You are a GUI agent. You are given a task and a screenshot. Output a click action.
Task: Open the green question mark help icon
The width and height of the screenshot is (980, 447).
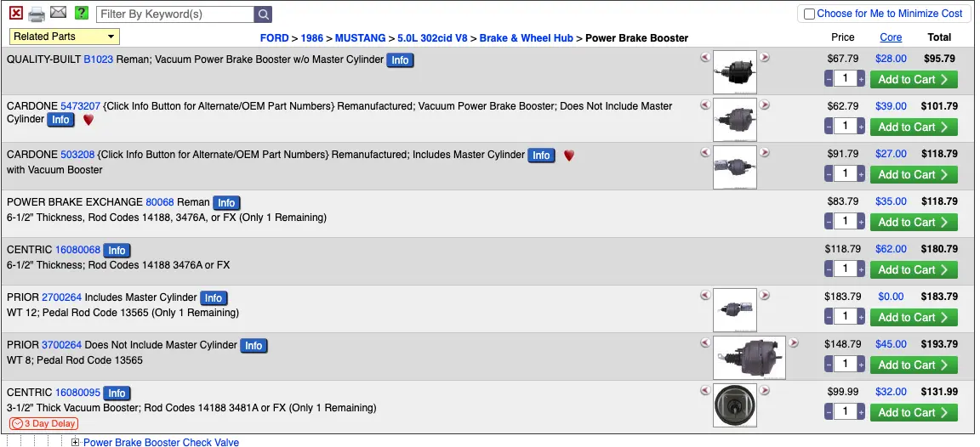coord(82,13)
